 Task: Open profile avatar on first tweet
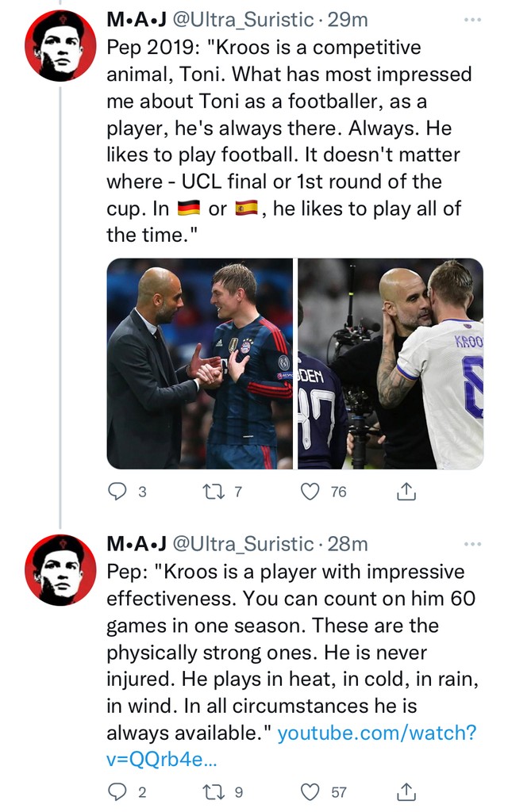60,45
